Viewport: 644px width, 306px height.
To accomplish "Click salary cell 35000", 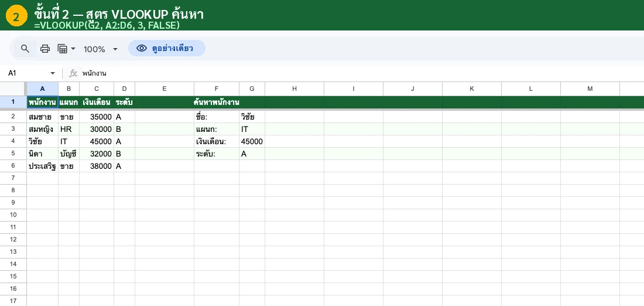I will coord(97,117).
